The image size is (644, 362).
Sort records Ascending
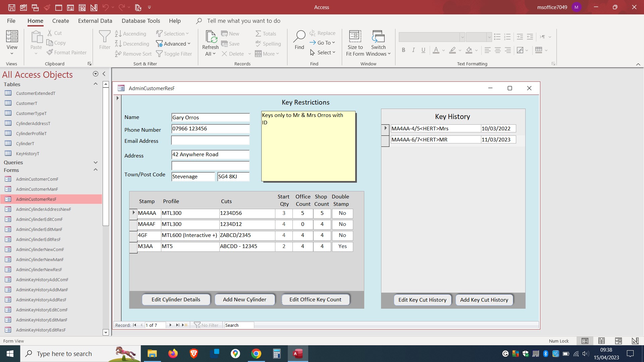pyautogui.click(x=130, y=34)
